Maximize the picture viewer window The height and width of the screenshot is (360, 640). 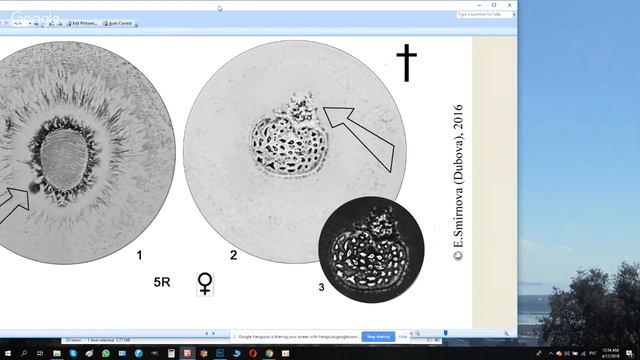pyautogui.click(x=494, y=5)
